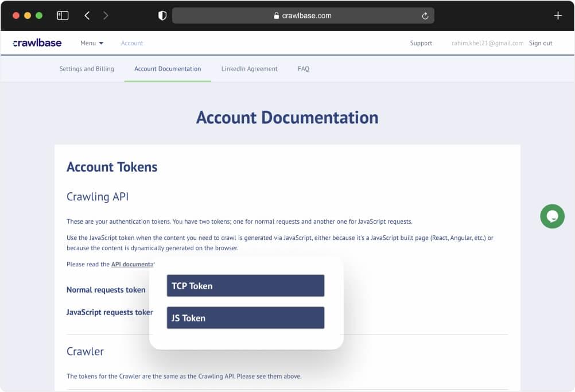
Task: Click the crawlbase logo
Action: [x=36, y=42]
